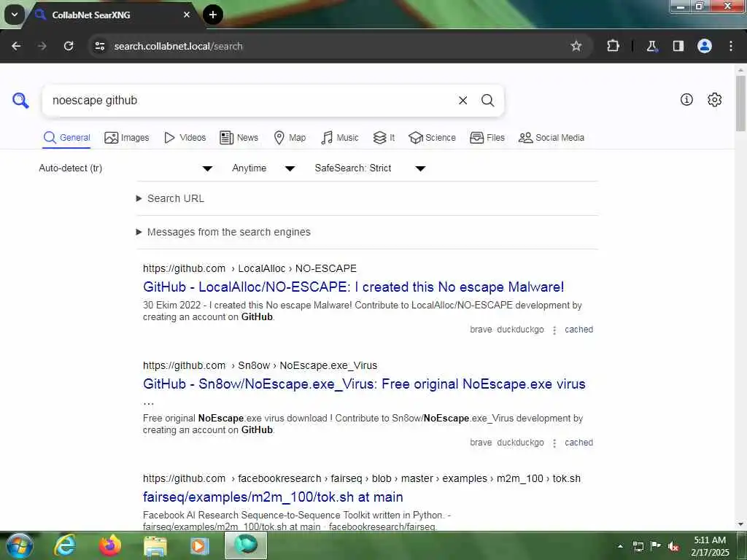Open a new tab with plus button
This screenshot has height=560, width=747.
(x=213, y=15)
